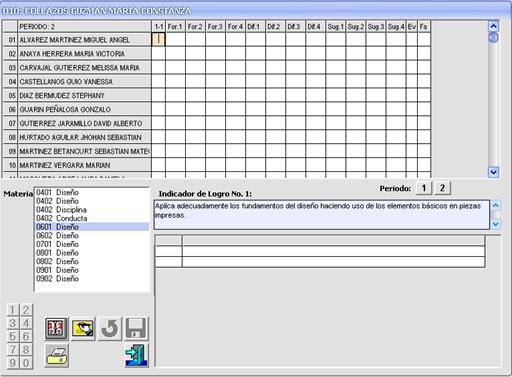
Task: Switch to Periodo 1 button
Action: 424,188
